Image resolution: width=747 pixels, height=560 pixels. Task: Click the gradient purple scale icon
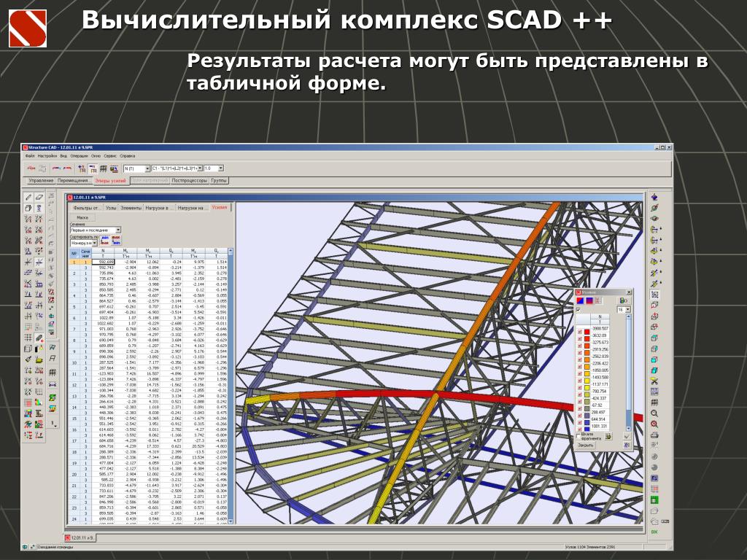(589, 300)
